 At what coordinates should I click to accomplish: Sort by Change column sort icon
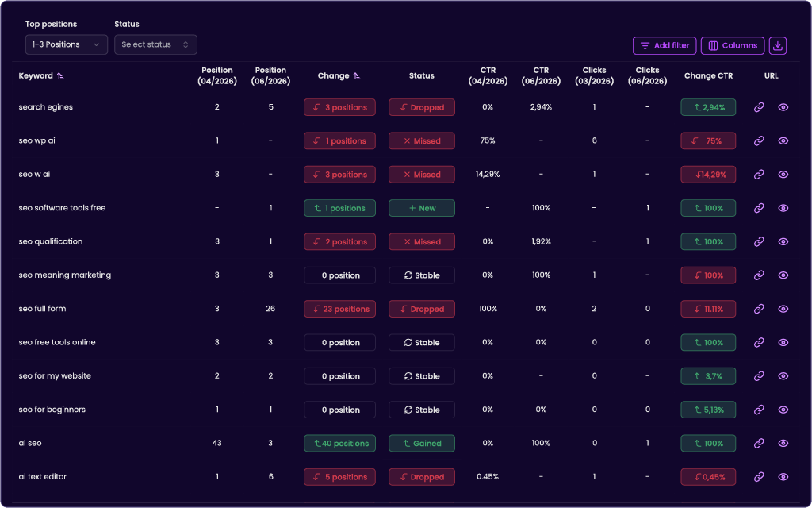click(x=357, y=76)
